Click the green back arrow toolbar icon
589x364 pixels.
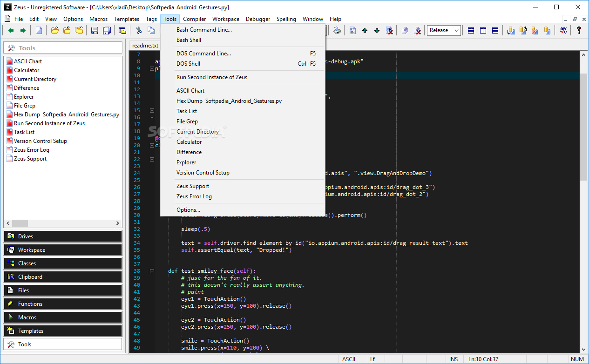point(11,31)
